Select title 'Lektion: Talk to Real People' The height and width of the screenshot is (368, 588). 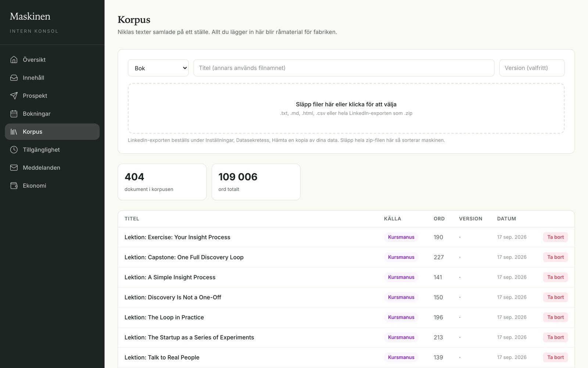click(162, 357)
